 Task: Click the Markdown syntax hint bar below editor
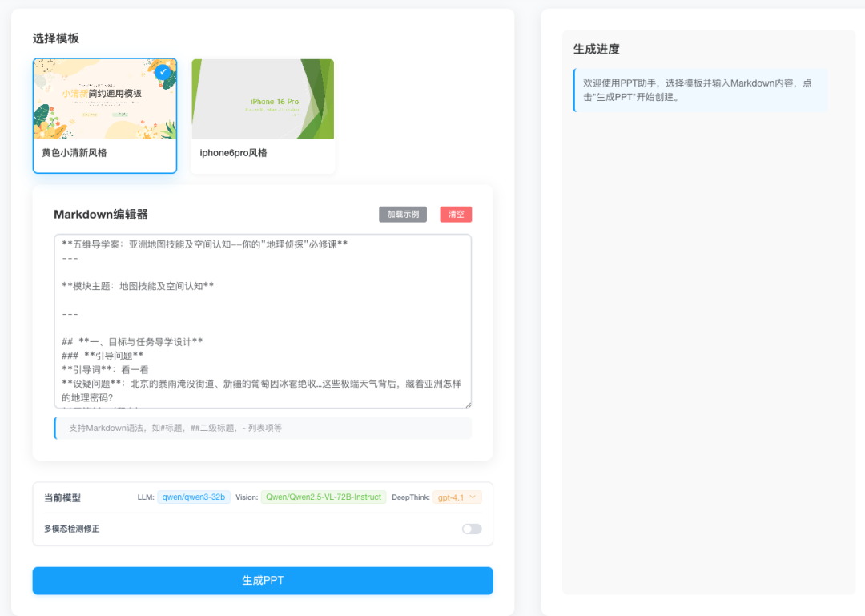click(263, 428)
